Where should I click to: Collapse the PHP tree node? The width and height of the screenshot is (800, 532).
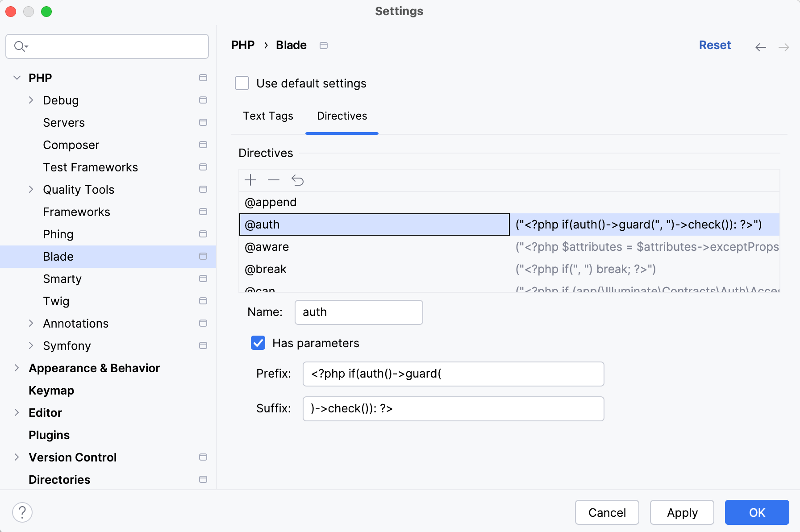point(17,78)
